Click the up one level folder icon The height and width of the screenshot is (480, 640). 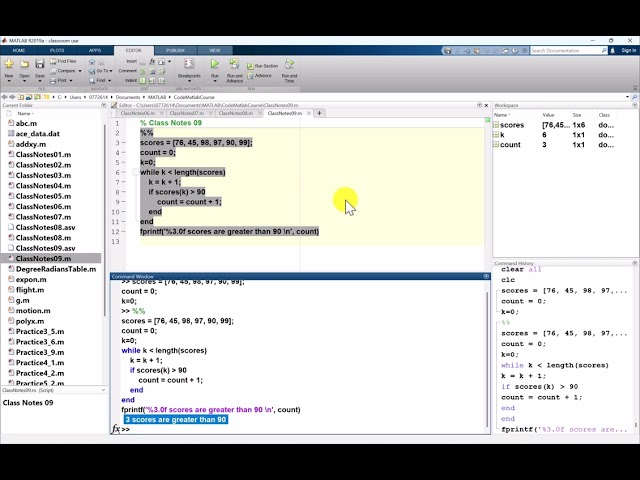20,97
